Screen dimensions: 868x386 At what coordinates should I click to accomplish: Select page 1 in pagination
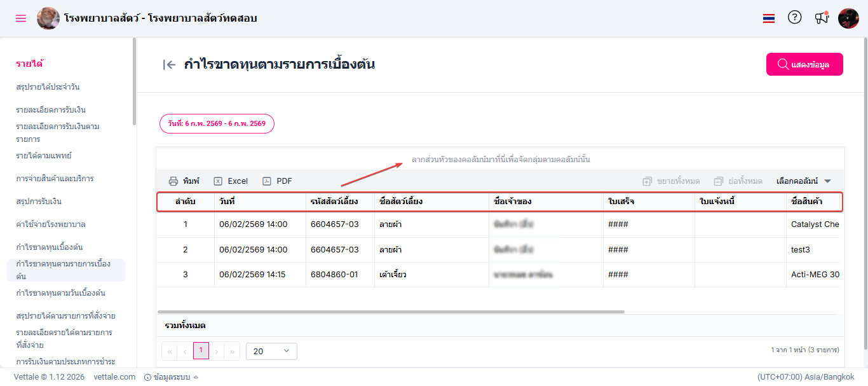coord(201,350)
